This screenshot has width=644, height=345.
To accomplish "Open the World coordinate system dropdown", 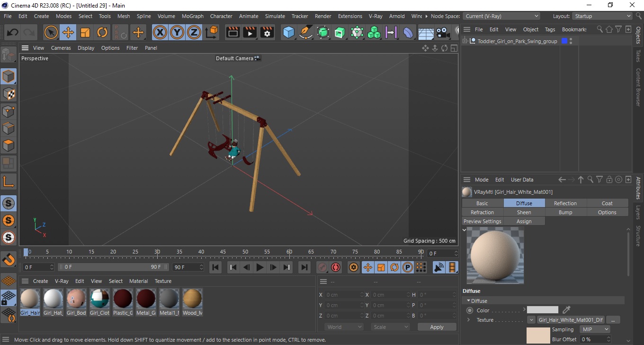I will tap(344, 327).
